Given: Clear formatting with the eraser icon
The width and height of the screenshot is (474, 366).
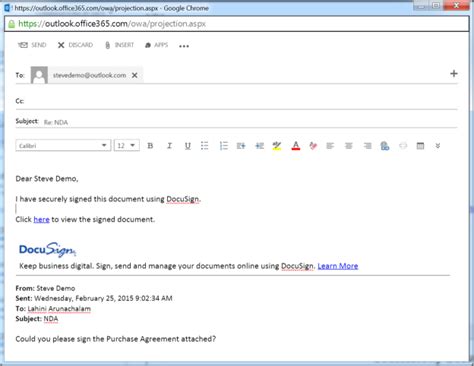Looking at the screenshot, I should [313, 146].
